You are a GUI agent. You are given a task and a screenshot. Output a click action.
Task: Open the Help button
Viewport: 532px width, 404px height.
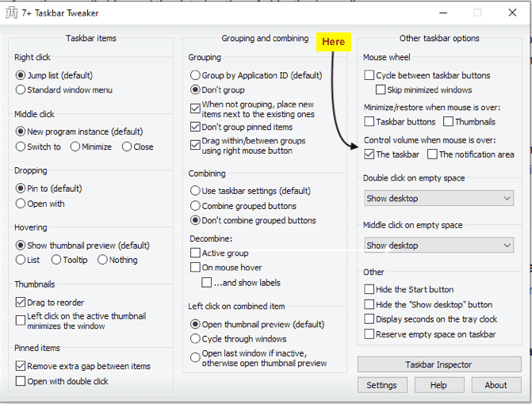point(438,385)
